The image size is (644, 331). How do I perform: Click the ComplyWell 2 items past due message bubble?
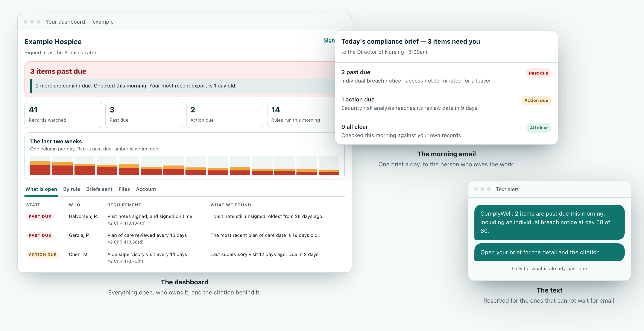coord(550,222)
